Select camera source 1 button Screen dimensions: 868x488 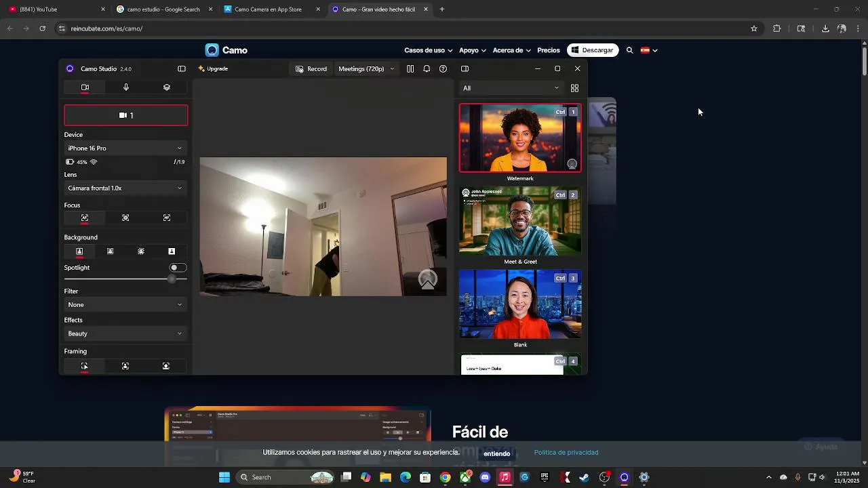tap(126, 115)
